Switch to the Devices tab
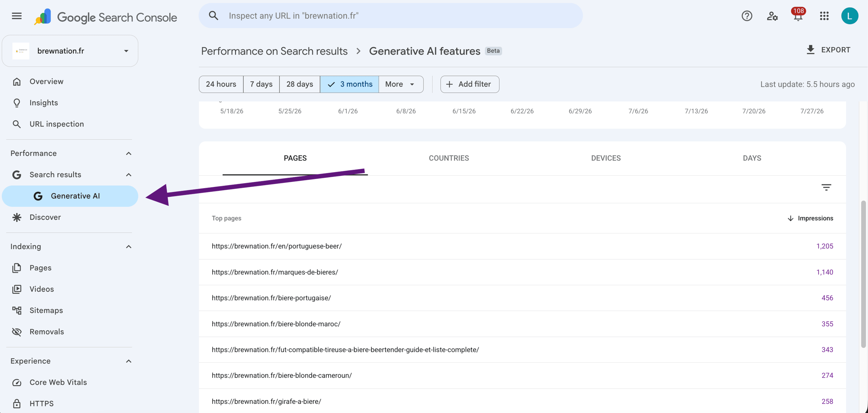 coord(606,158)
